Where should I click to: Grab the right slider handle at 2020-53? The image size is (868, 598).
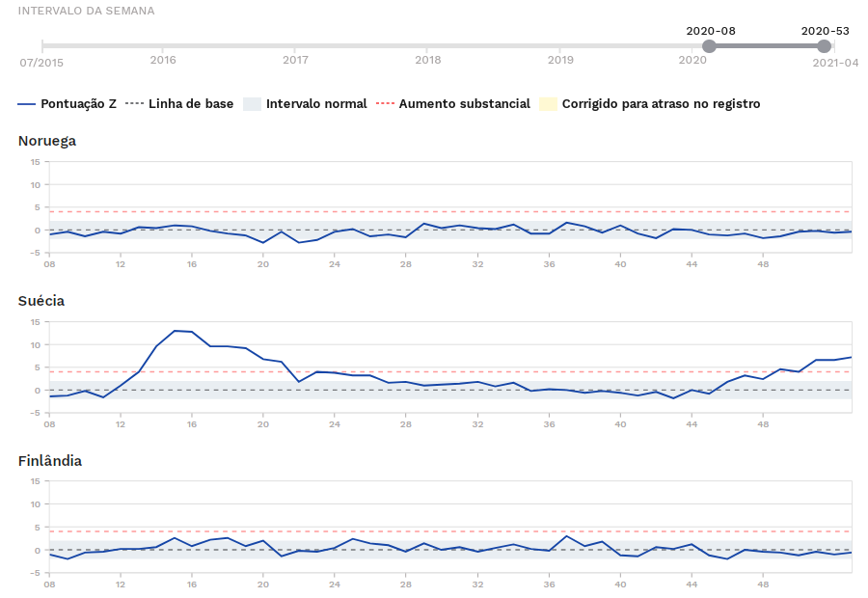coord(825,46)
